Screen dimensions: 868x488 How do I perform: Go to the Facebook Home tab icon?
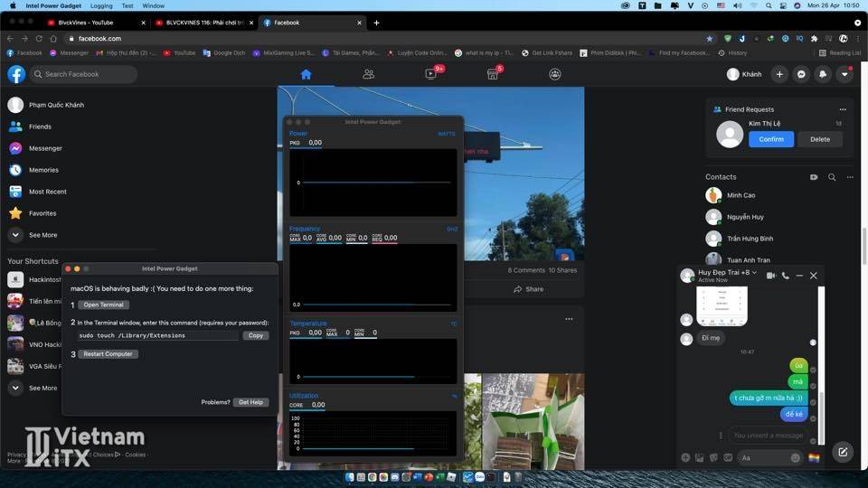306,74
